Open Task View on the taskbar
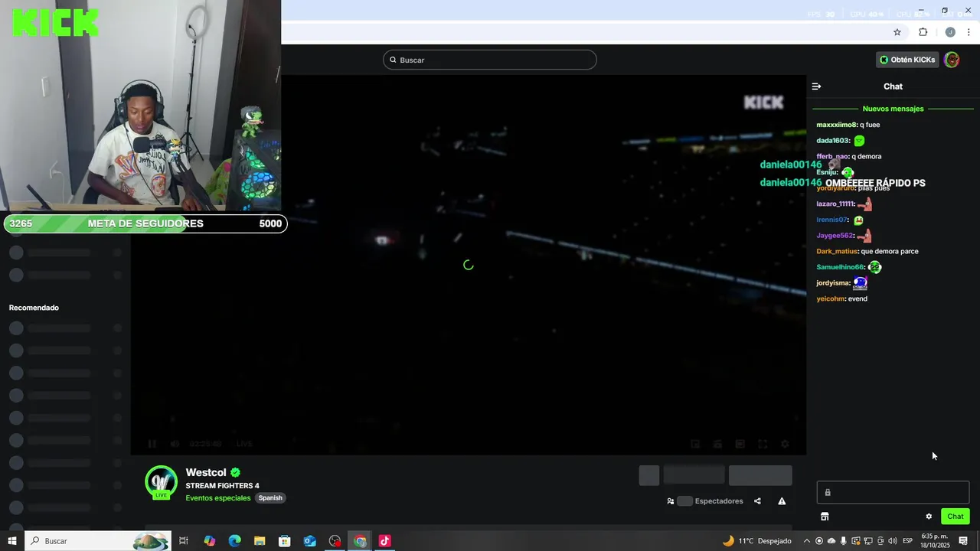980x551 pixels. pos(184,541)
